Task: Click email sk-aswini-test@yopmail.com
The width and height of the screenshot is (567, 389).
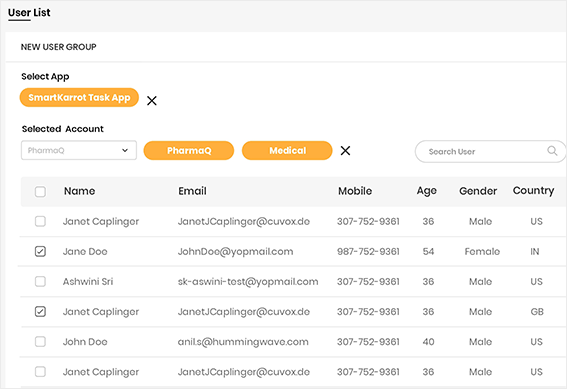Action: (248, 282)
